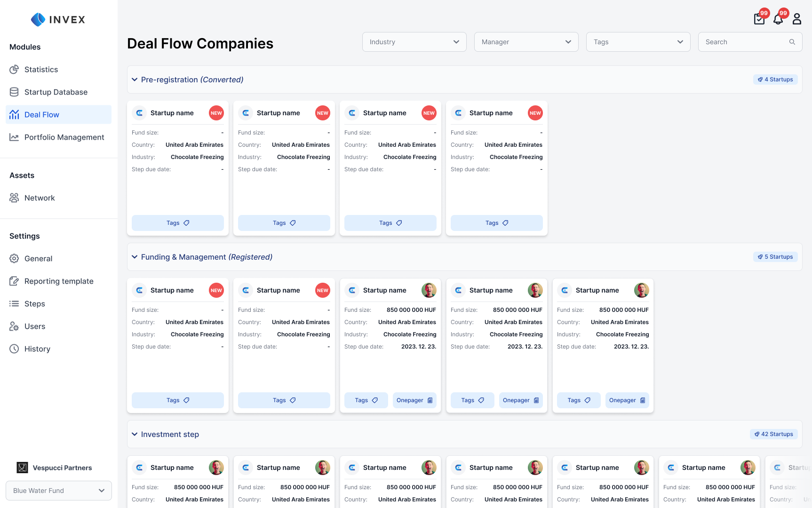Open the Industry filter dropdown

coord(414,42)
